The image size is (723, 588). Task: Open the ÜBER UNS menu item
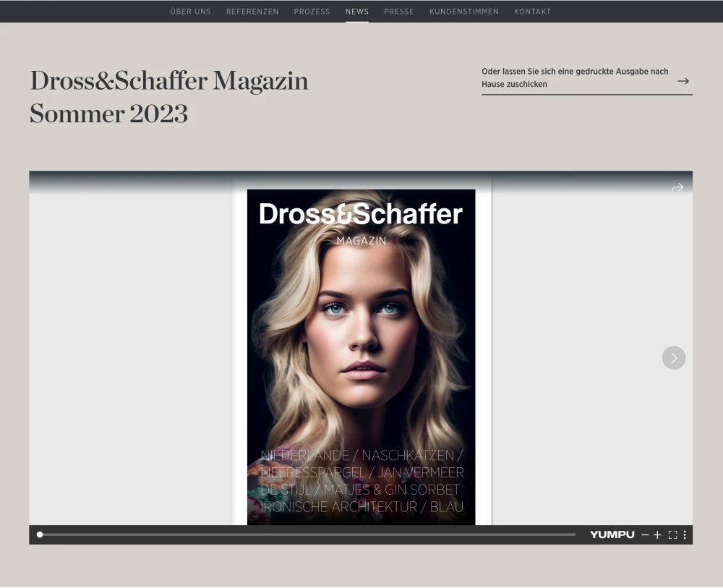coord(190,12)
